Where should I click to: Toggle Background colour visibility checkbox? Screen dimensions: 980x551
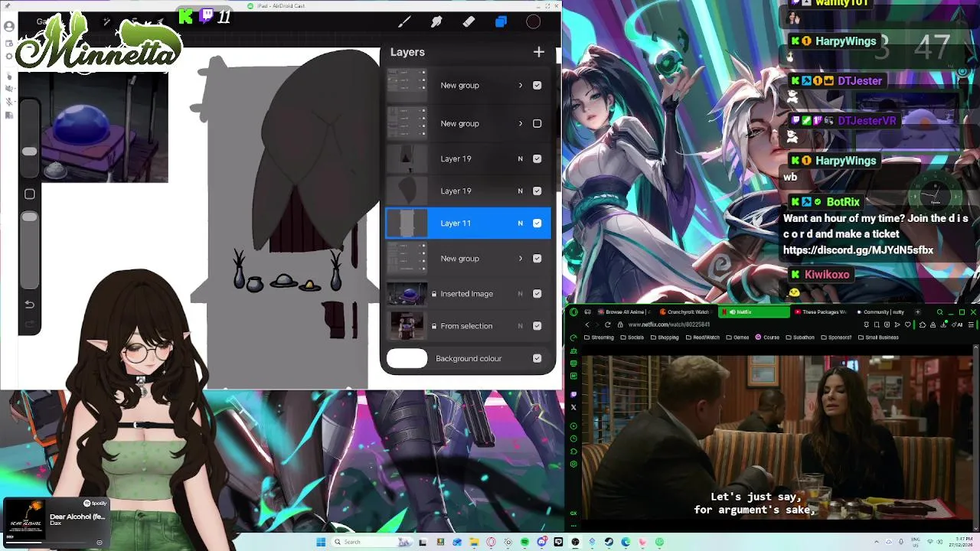coord(537,358)
